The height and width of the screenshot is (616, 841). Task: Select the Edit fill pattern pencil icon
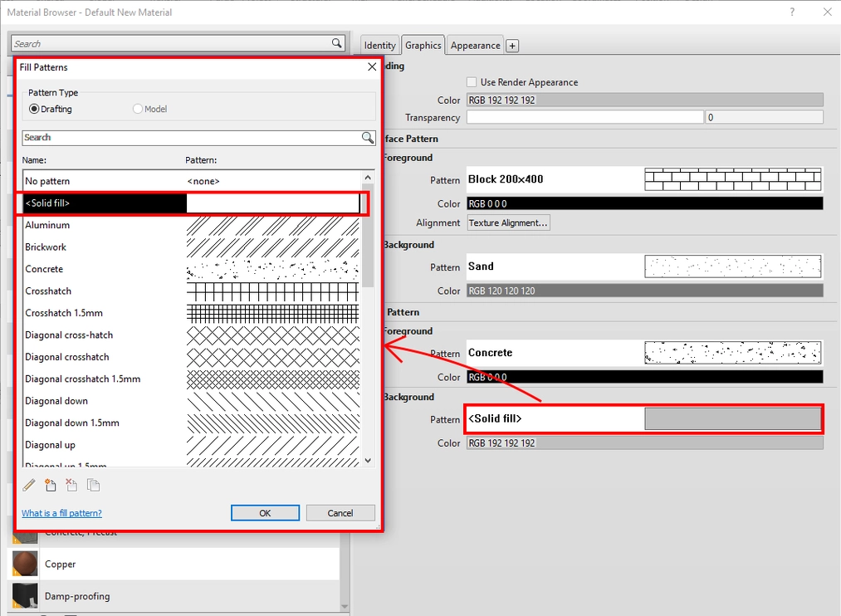point(28,485)
